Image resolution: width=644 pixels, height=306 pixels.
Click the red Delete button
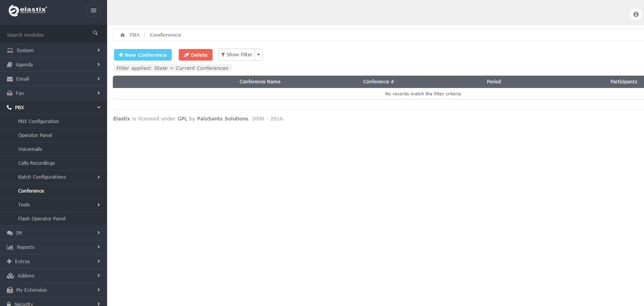195,55
